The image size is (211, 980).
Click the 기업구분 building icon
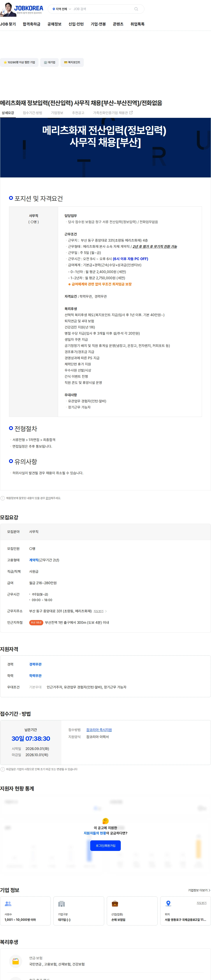coord(62,903)
